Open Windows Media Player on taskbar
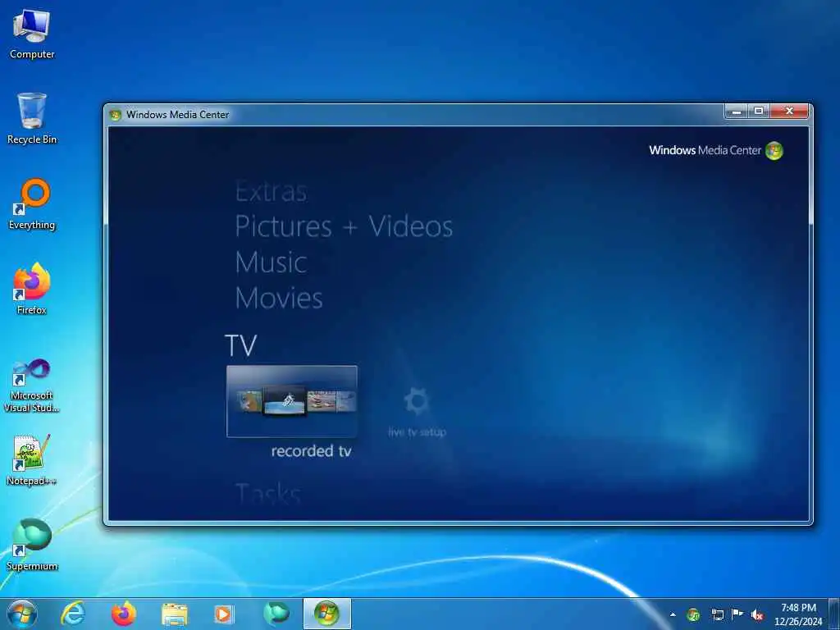 click(x=224, y=614)
